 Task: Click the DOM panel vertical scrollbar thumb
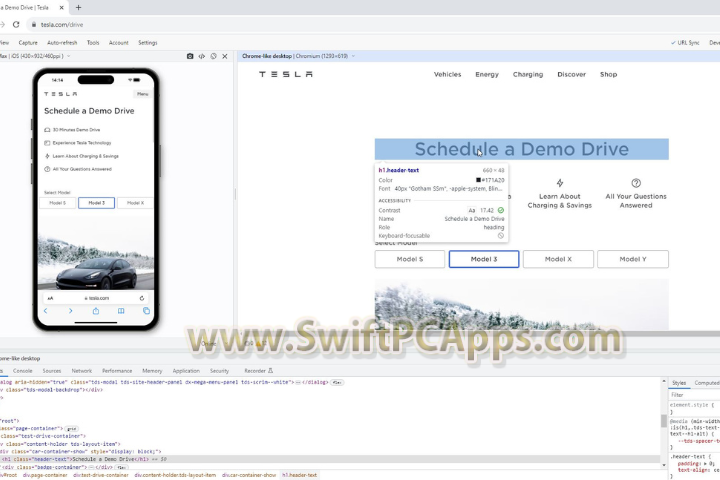(664, 421)
